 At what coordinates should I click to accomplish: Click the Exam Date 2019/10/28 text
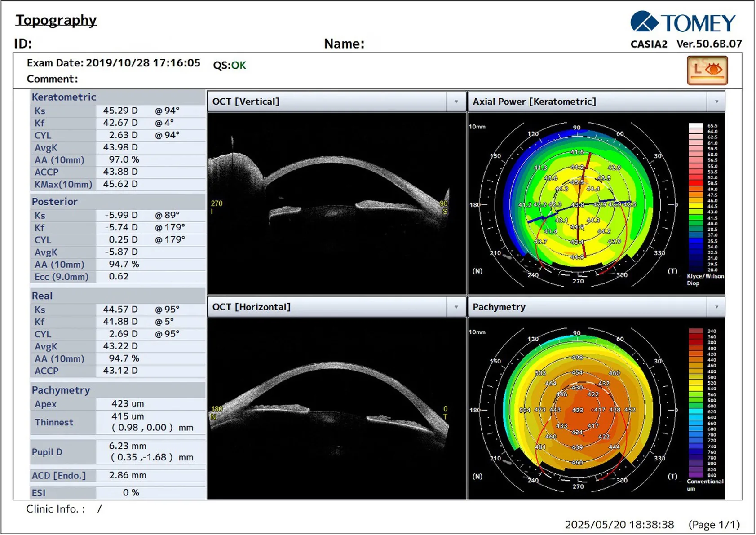(114, 63)
